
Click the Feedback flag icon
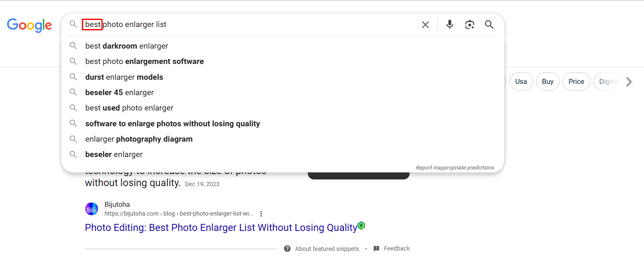coord(376,249)
